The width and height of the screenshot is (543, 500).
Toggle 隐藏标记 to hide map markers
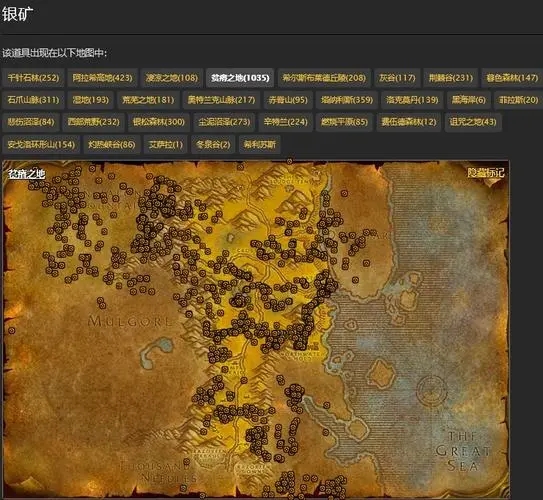click(486, 172)
